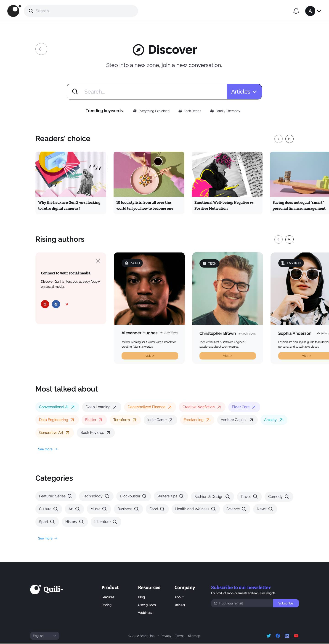
Task: Click the notification bell icon
Action: [296, 11]
